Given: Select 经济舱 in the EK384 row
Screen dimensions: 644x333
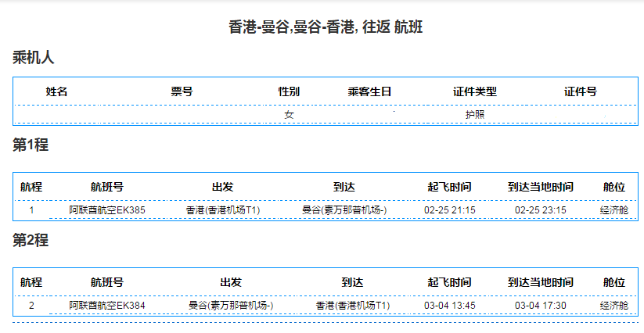Looking at the screenshot, I should point(614,306).
